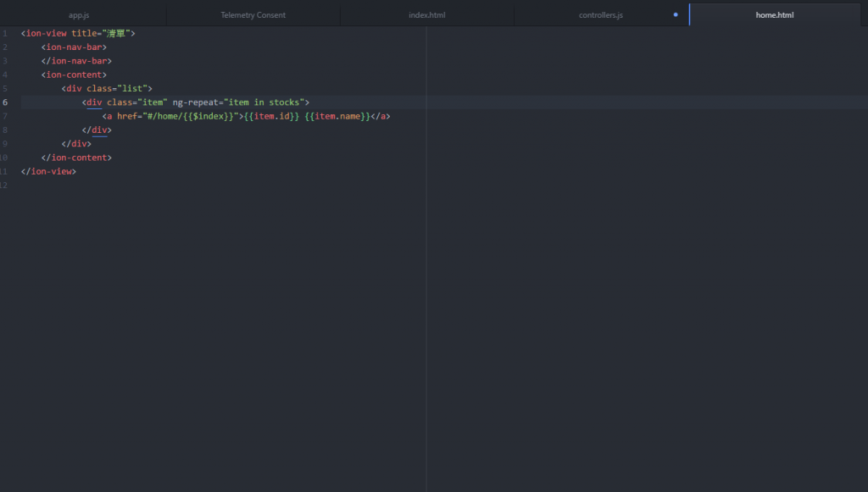Click the closing ion-content tag

[76, 158]
